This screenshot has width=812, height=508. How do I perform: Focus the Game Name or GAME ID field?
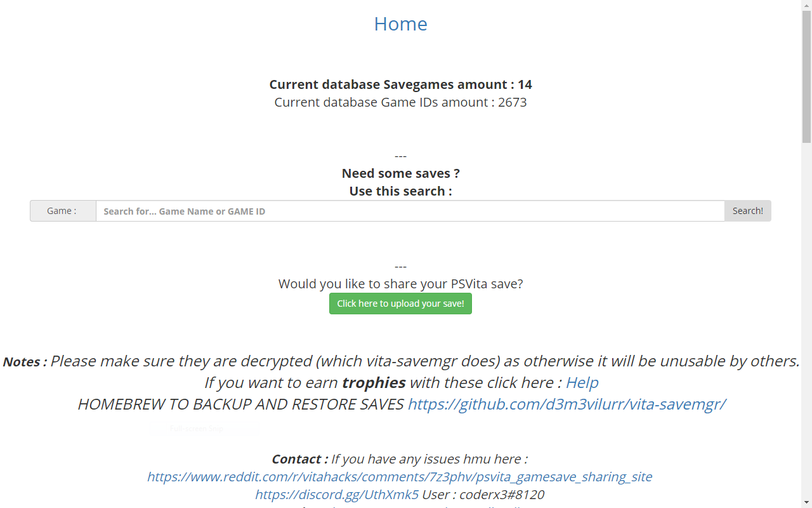[410, 211]
